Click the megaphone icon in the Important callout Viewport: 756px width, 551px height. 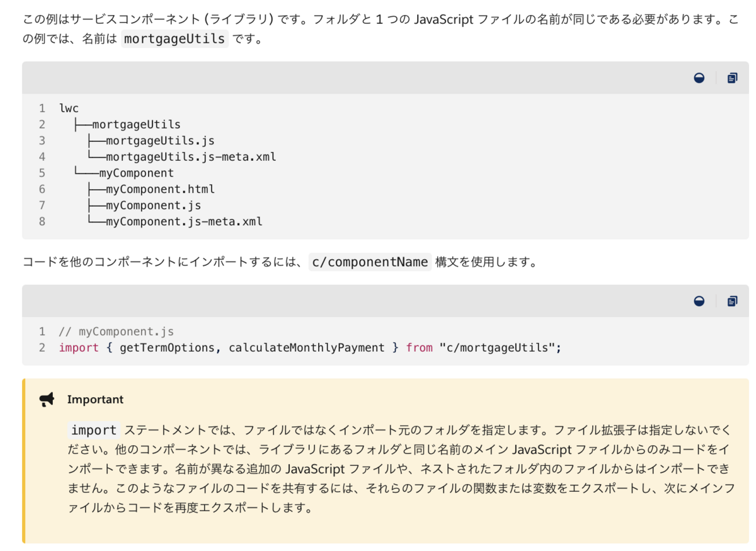tap(46, 399)
